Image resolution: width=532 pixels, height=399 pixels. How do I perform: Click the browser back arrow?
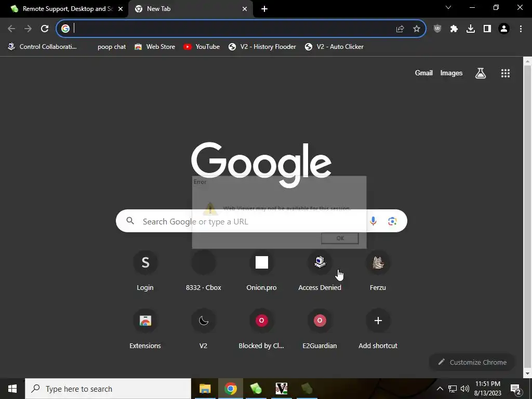[x=11, y=29]
